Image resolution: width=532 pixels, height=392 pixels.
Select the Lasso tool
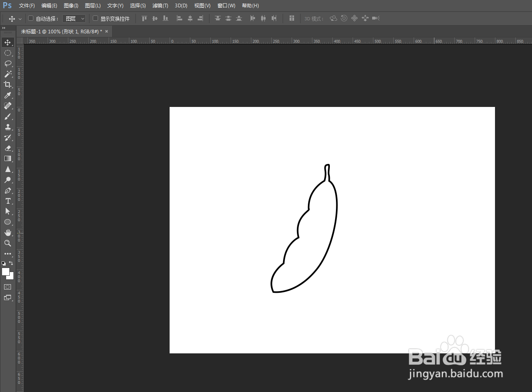pyautogui.click(x=8, y=63)
